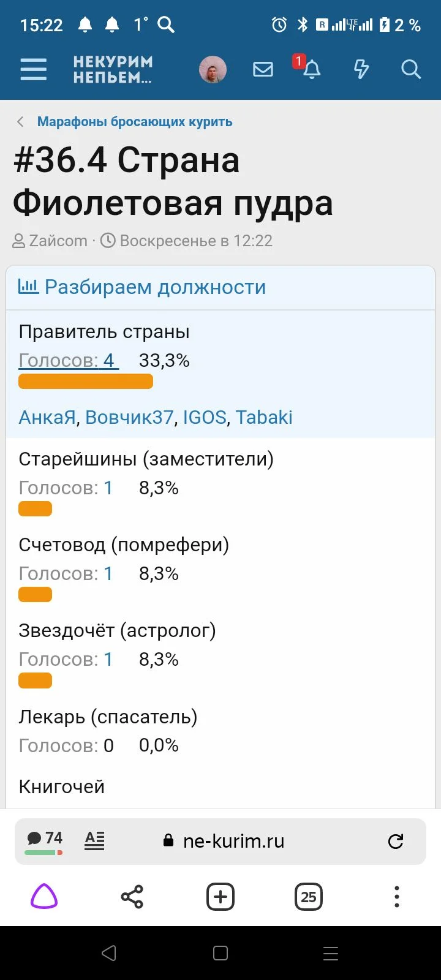The width and height of the screenshot is (441, 980).
Task: Open АнкаЯ voter profile
Action: click(47, 417)
